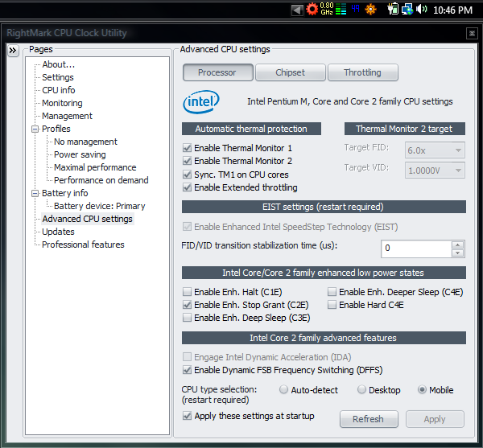This screenshot has width=483, height=448.
Task: Toggle Enable Thermal Monitor 2
Action: [187, 161]
